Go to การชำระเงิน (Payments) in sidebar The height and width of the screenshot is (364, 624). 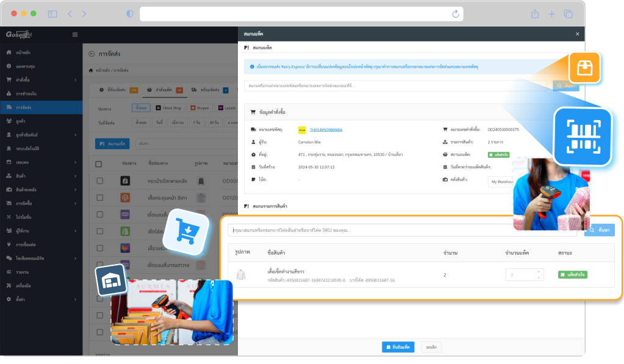pos(26,94)
